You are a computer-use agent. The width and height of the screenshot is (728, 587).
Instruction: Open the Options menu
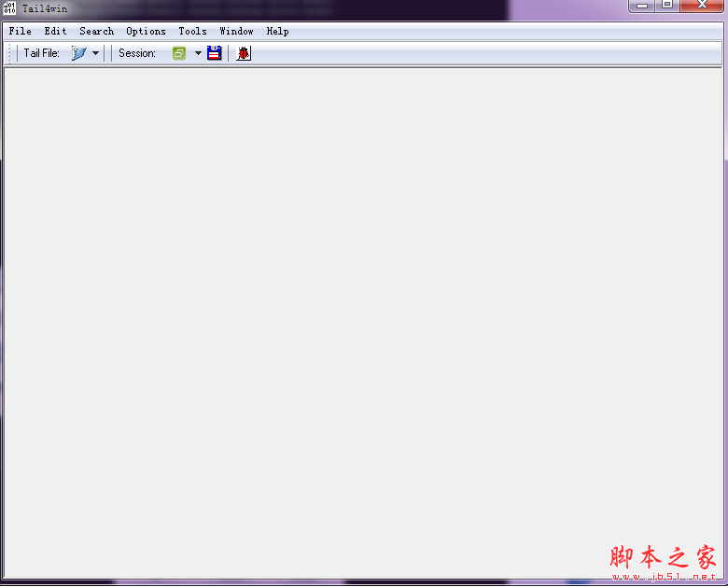[146, 31]
